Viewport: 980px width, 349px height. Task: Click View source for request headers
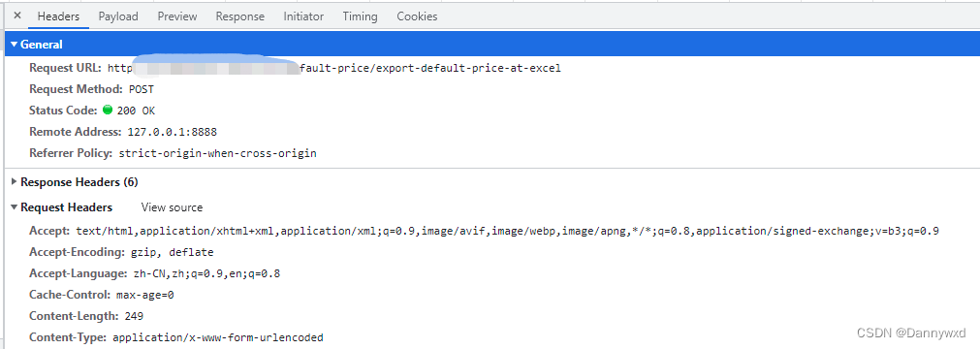tap(172, 207)
